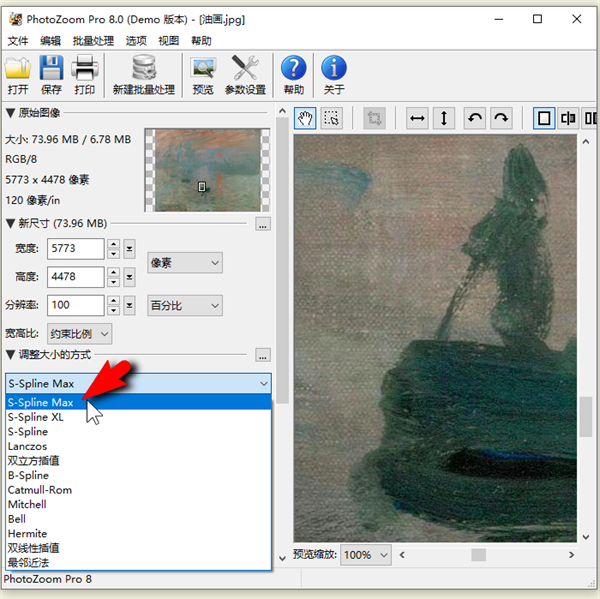Open the 约束比例 aspect ratio dropdown
The height and width of the screenshot is (599, 600).
[80, 334]
